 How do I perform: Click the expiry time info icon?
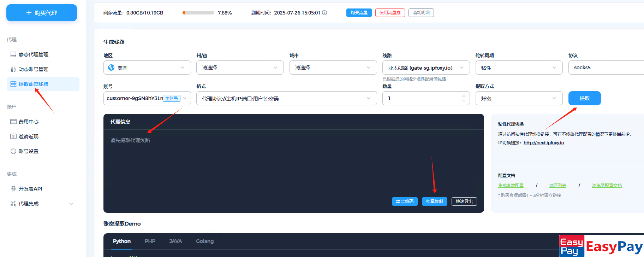pyautogui.click(x=324, y=13)
